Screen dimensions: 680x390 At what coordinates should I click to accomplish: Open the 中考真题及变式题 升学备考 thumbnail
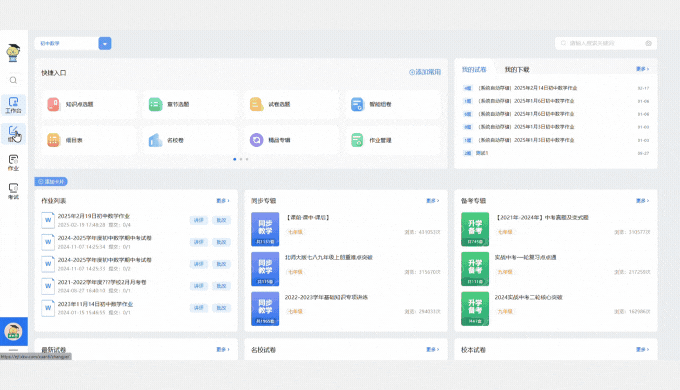tap(475, 229)
